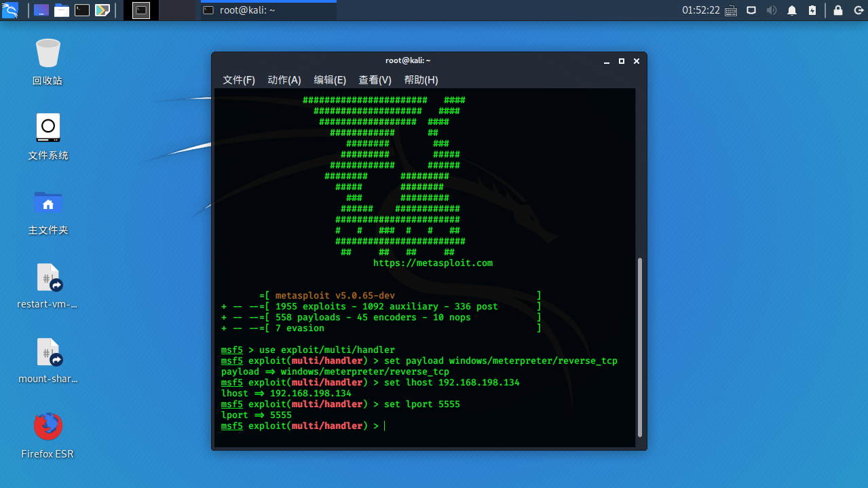Image resolution: width=868 pixels, height=488 pixels.
Task: Click the lock screen padlock icon
Action: [838, 10]
